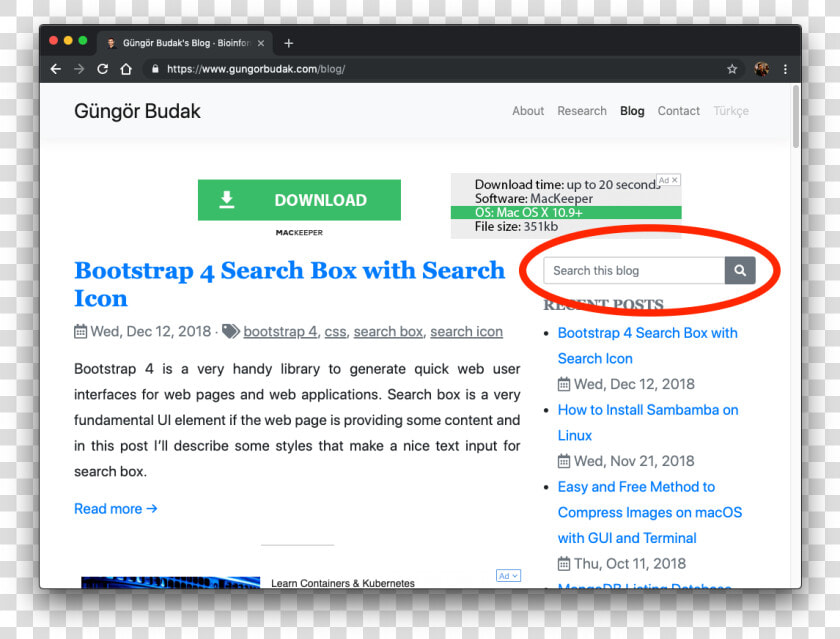
Task: Open the Güngör Budak site title
Action: point(137,111)
